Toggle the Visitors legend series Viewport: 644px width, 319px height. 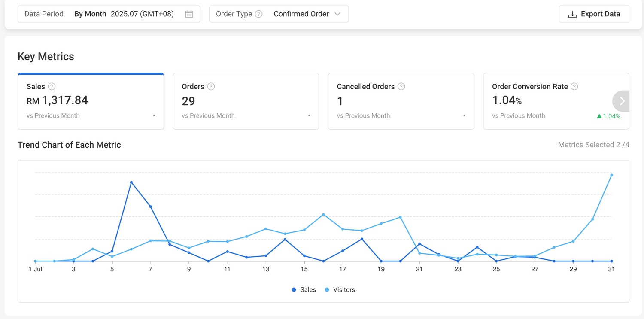pos(340,290)
